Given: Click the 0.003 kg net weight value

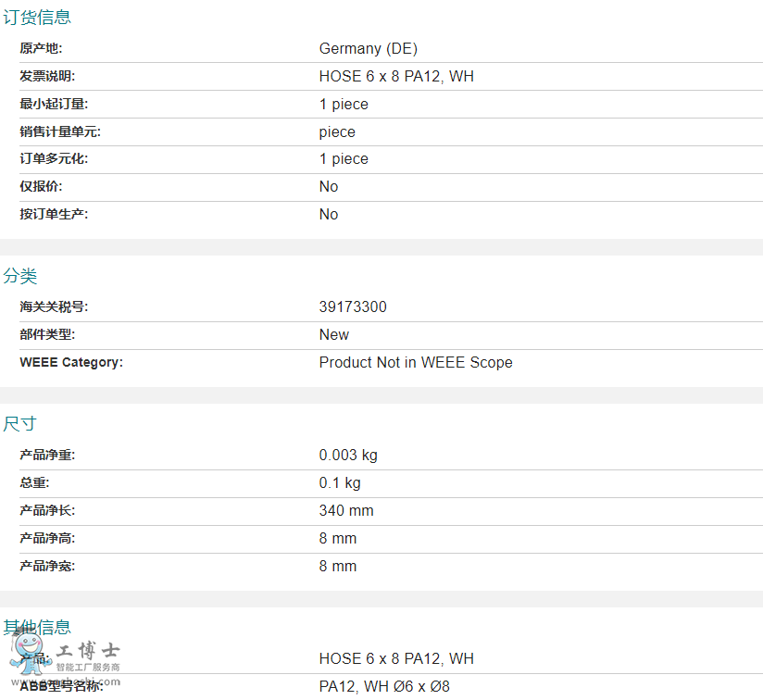Looking at the screenshot, I should [x=348, y=456].
